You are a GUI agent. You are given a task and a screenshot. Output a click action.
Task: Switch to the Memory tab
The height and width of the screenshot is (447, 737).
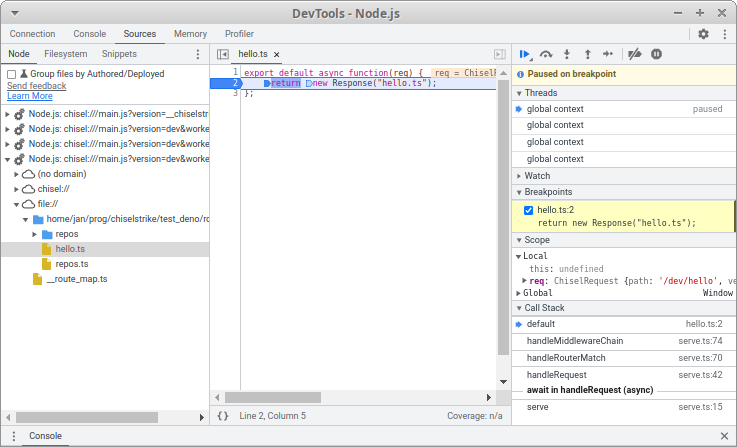click(x=190, y=34)
